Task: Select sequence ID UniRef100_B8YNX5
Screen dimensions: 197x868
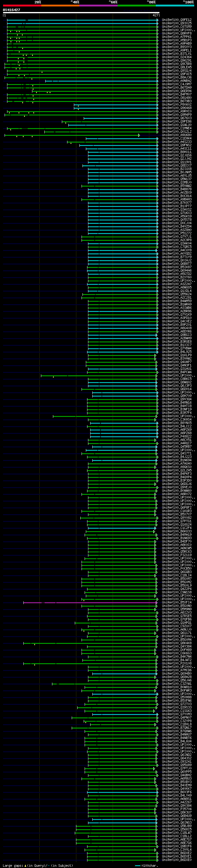Action: (x=177, y=423)
